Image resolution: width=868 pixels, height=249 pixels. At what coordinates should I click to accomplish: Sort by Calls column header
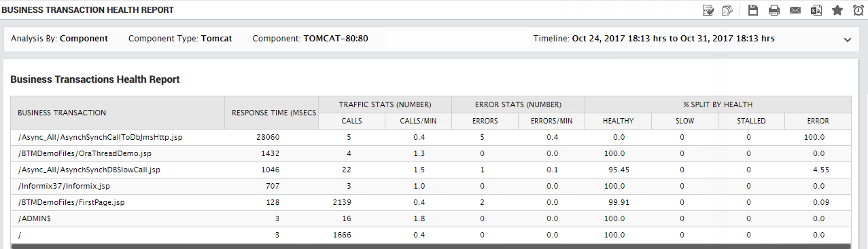click(x=351, y=121)
